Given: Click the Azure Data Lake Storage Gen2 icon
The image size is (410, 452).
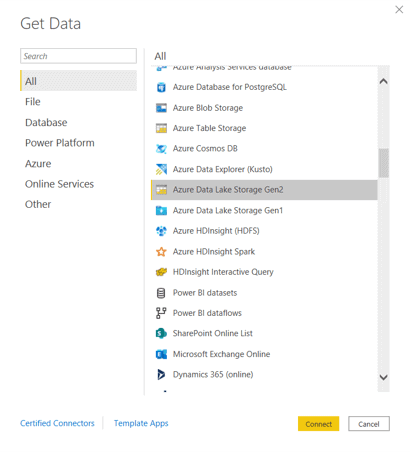Looking at the screenshot, I should 161,190.
